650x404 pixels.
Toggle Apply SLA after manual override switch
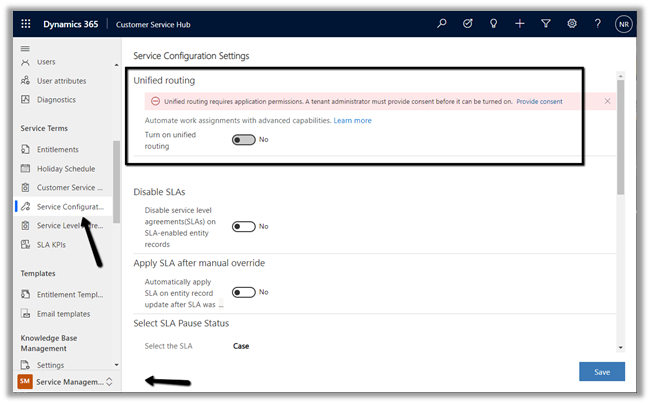click(x=244, y=293)
